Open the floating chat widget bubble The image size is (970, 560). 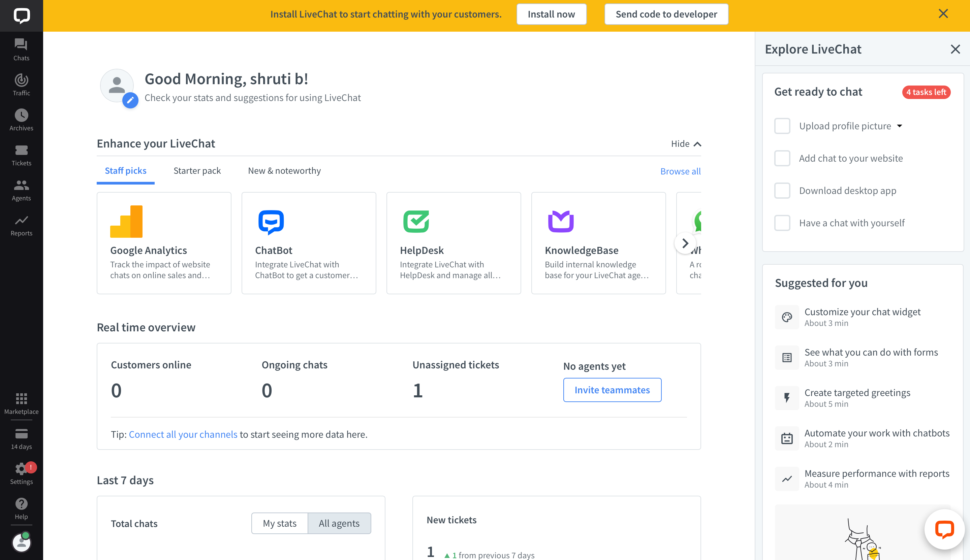point(944,529)
